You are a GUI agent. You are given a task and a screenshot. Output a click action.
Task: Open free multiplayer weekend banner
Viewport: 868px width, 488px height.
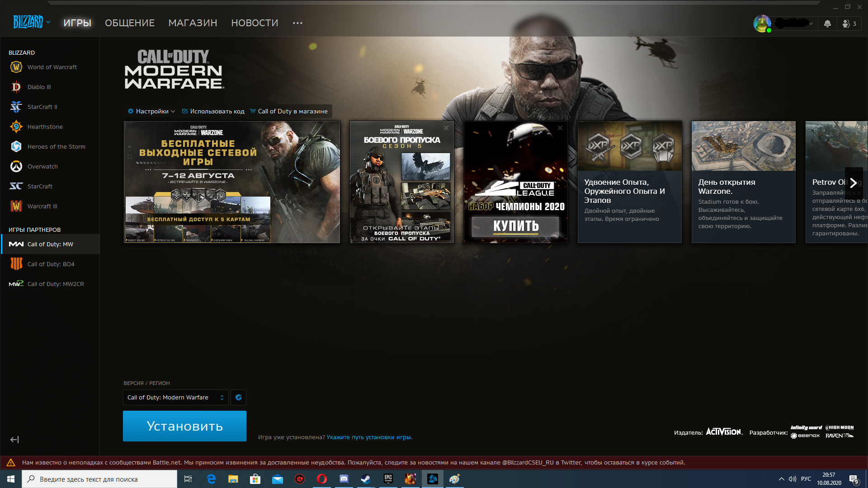pyautogui.click(x=232, y=182)
